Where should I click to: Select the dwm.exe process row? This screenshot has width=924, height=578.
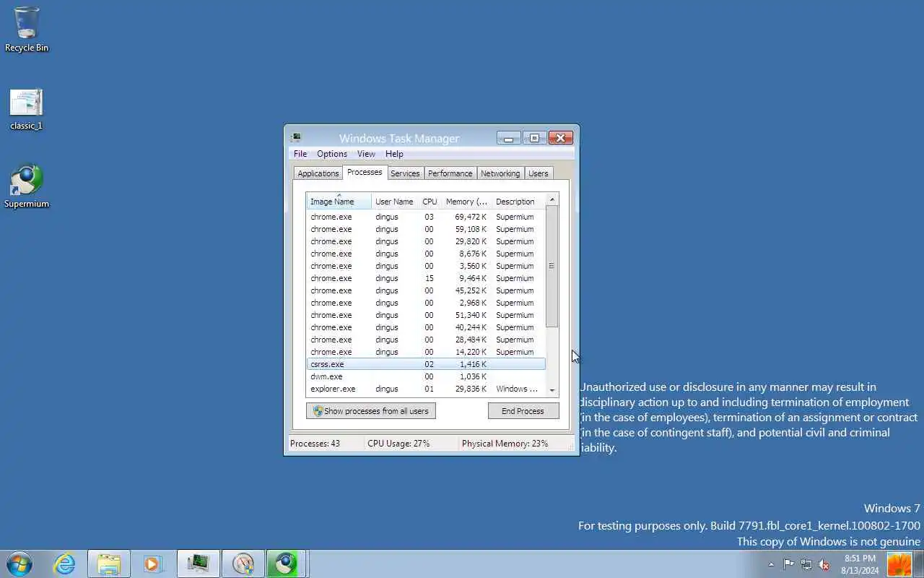pyautogui.click(x=426, y=376)
